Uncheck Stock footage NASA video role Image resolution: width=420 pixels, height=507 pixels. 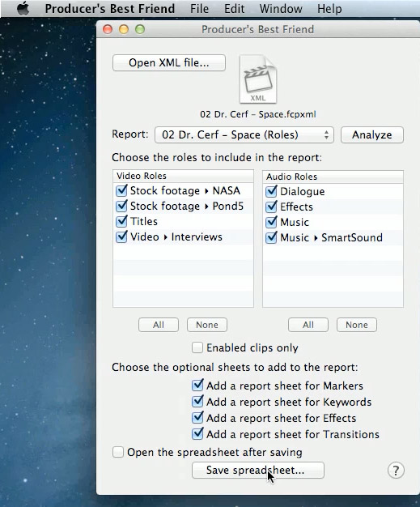(121, 190)
